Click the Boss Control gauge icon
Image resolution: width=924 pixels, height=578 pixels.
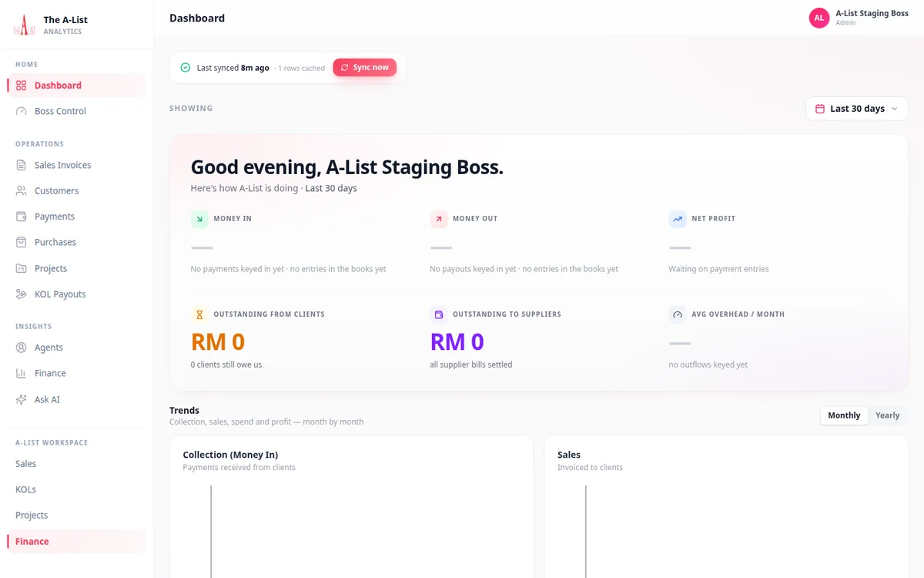coord(21,111)
